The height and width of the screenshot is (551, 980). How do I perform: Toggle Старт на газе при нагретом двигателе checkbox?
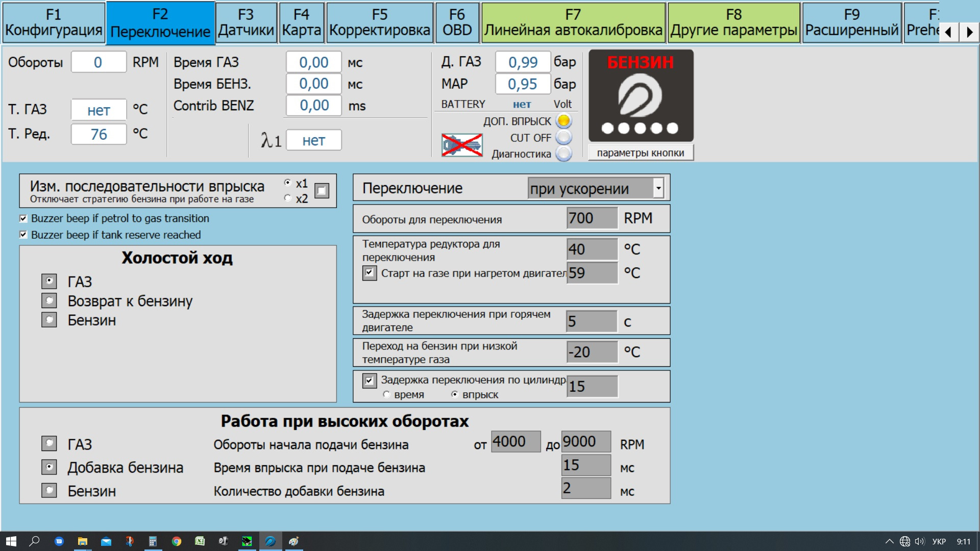tap(369, 273)
